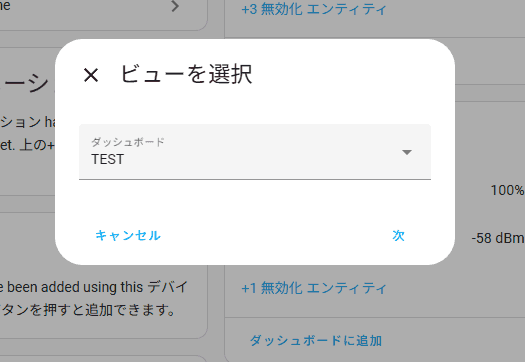Select the TEST dashboard value field
Screen dimensions: 525x362
tap(255, 152)
